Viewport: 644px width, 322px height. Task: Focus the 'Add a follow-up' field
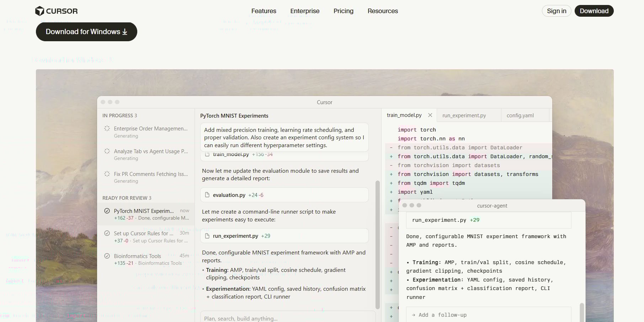(x=489, y=315)
